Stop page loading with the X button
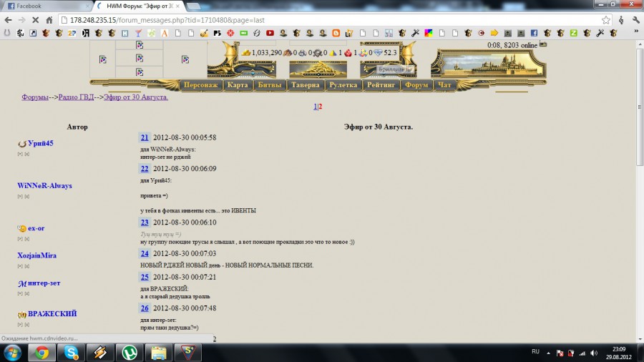Screen dimensions: 644x362 pyautogui.click(x=34, y=20)
